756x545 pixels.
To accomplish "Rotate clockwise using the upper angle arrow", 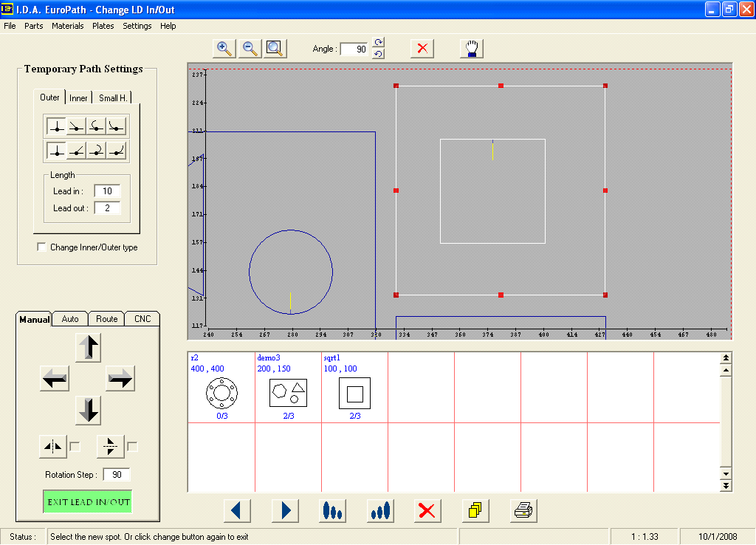I will click(379, 42).
